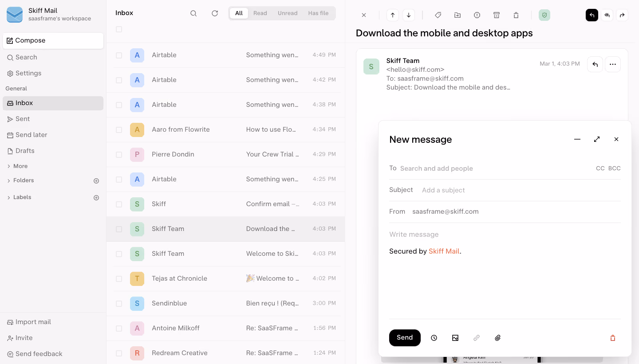
Task: Insert an image into the message
Action: [x=455, y=338]
